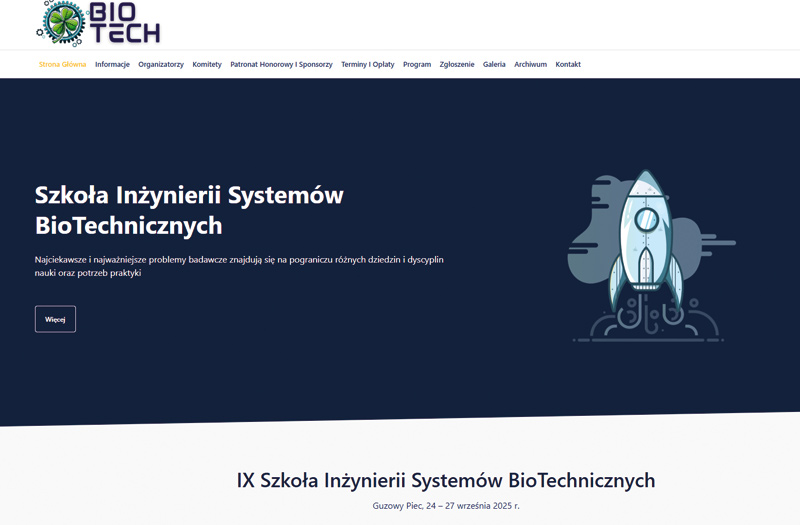
Task: Open the Komitety page
Action: tap(207, 64)
